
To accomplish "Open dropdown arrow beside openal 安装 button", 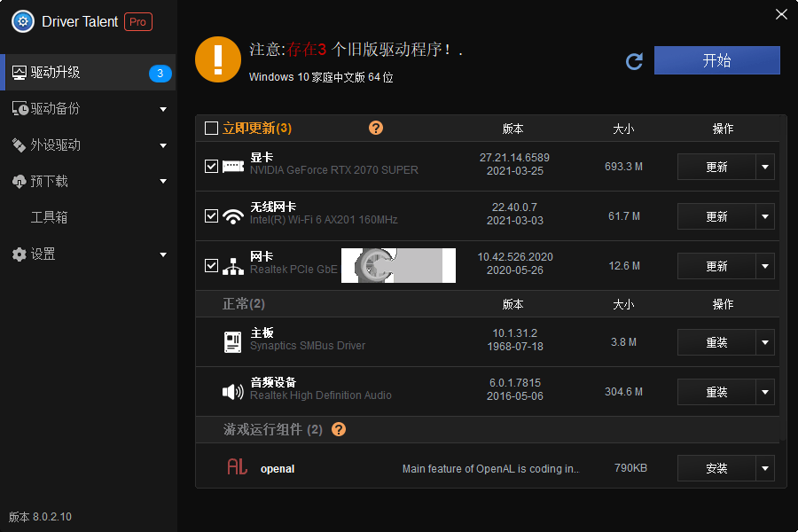I will (765, 468).
